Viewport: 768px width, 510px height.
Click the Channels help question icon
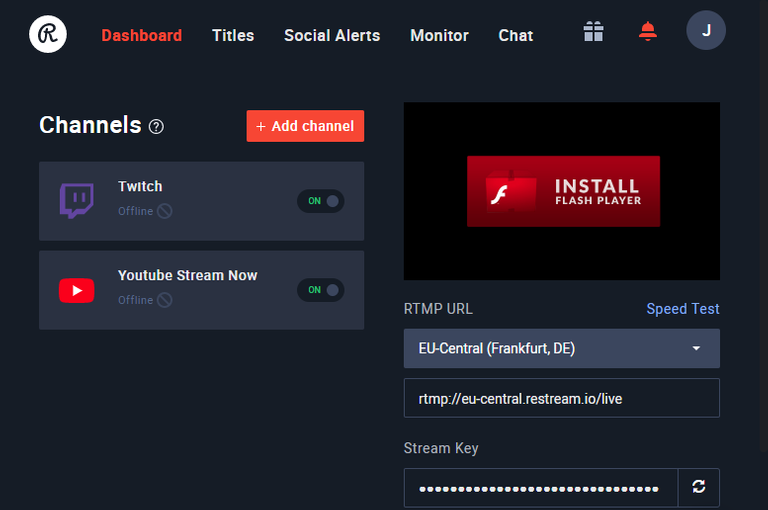pyautogui.click(x=156, y=127)
